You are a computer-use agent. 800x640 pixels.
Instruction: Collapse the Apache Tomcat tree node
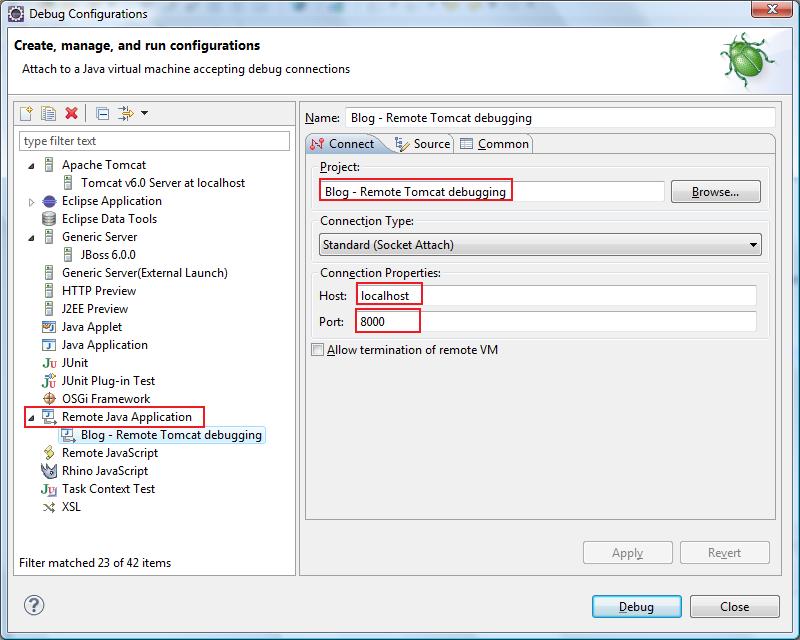tap(32, 165)
